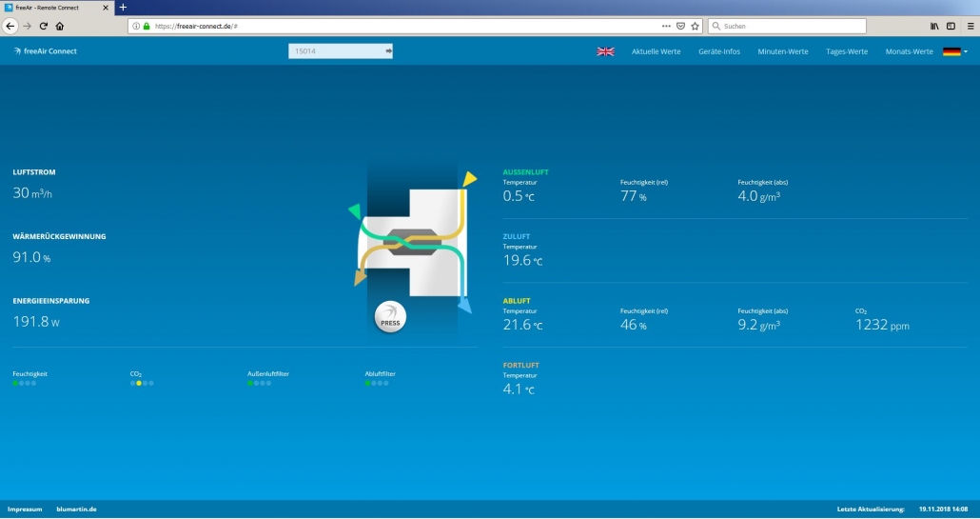This screenshot has height=519, width=980.
Task: Open the library bookshelf icon
Action: click(x=934, y=27)
